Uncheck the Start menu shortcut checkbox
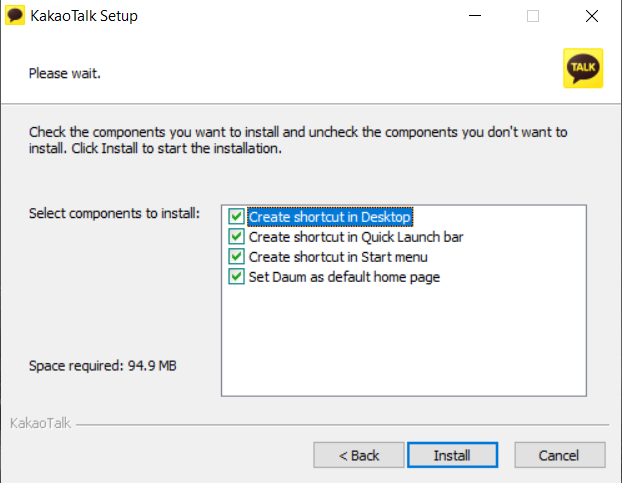 [237, 257]
